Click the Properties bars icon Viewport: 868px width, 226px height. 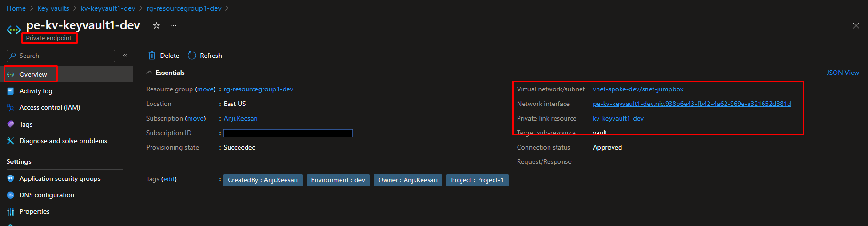tap(10, 211)
